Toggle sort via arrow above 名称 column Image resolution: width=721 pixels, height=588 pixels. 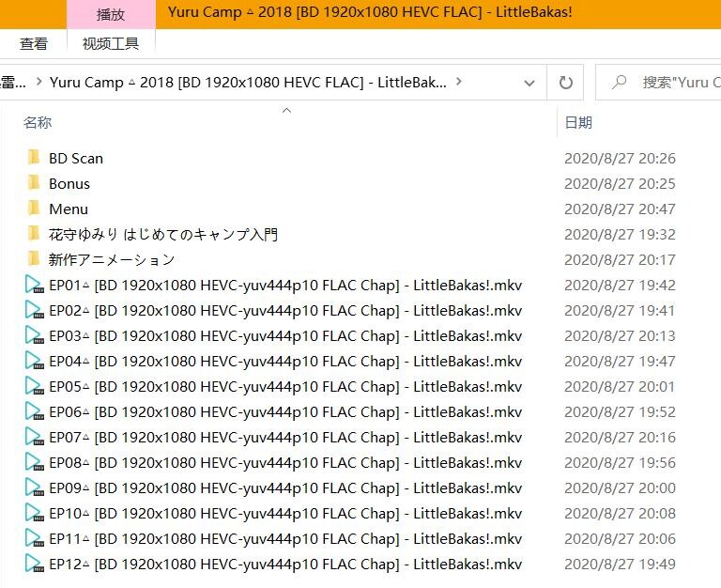(x=286, y=111)
